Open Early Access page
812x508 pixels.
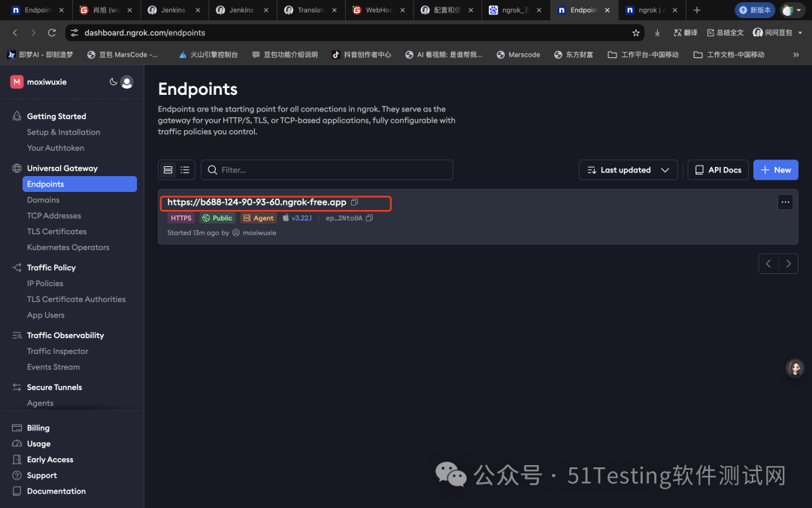tap(50, 460)
